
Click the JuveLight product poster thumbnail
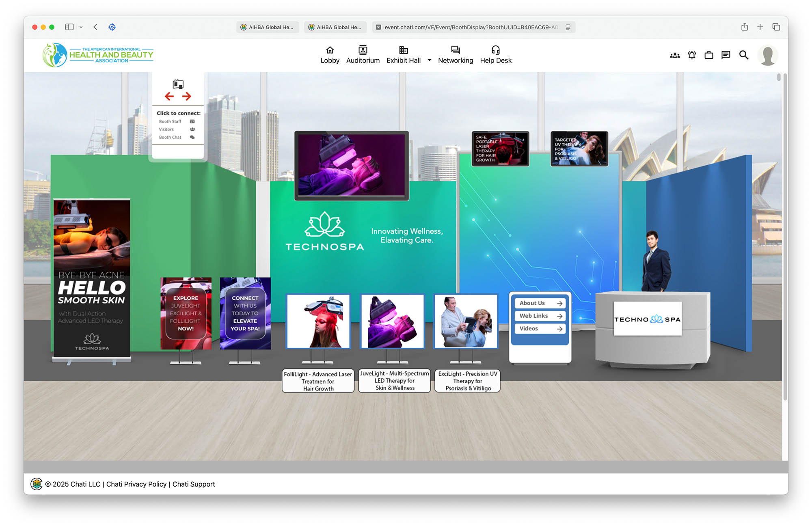(392, 321)
